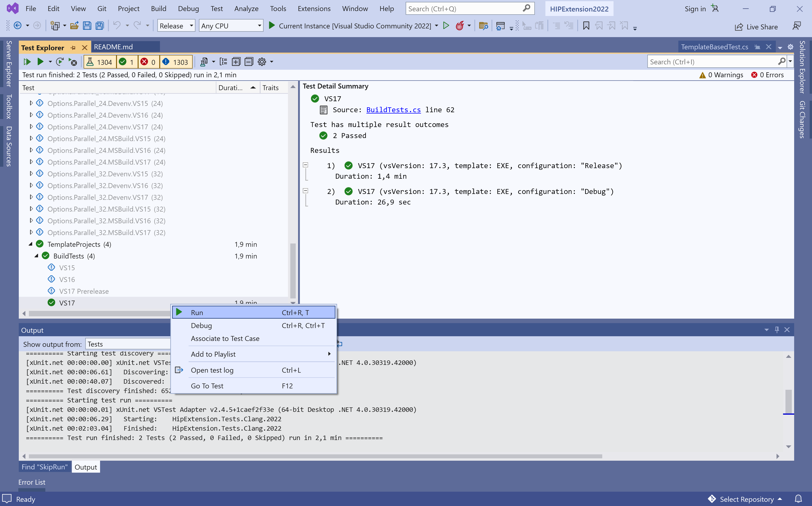
Task: Click the Output horizontal scrollbar
Action: click(315, 456)
